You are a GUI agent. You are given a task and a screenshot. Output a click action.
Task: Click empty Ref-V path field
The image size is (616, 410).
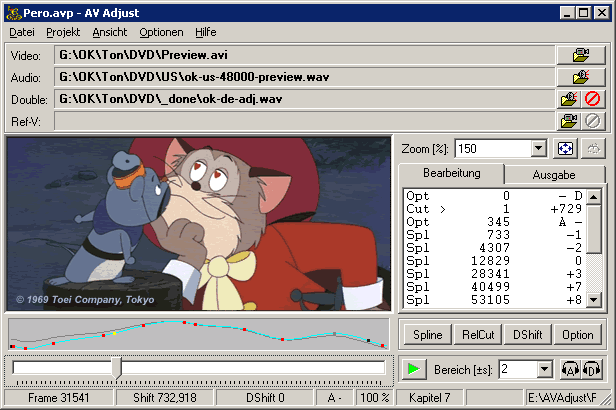(304, 121)
